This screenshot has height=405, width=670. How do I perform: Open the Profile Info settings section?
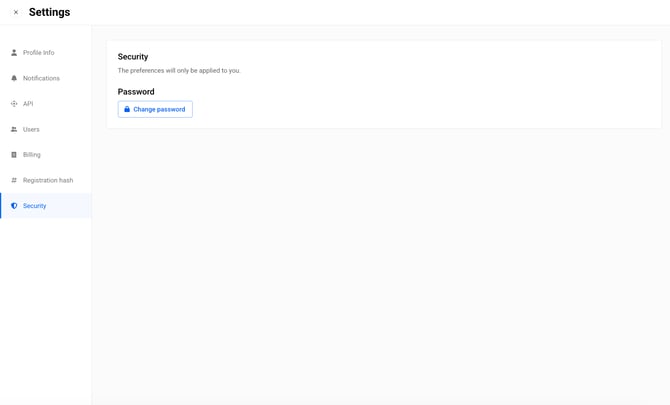point(46,53)
